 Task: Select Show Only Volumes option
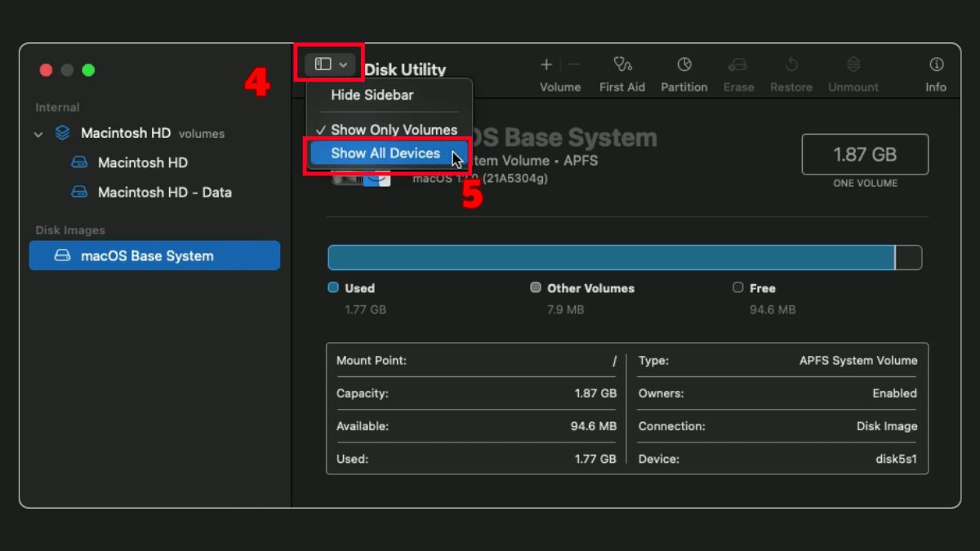coord(386,130)
